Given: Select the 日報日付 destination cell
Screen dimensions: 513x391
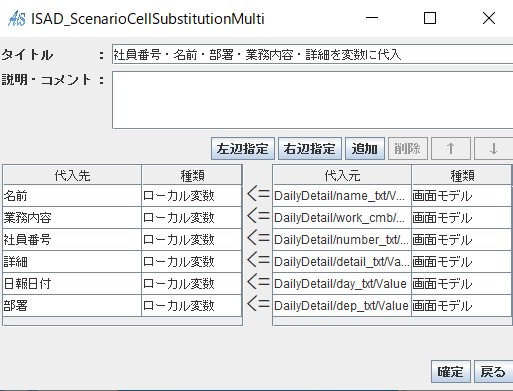Looking at the screenshot, I should pyautogui.click(x=72, y=284).
